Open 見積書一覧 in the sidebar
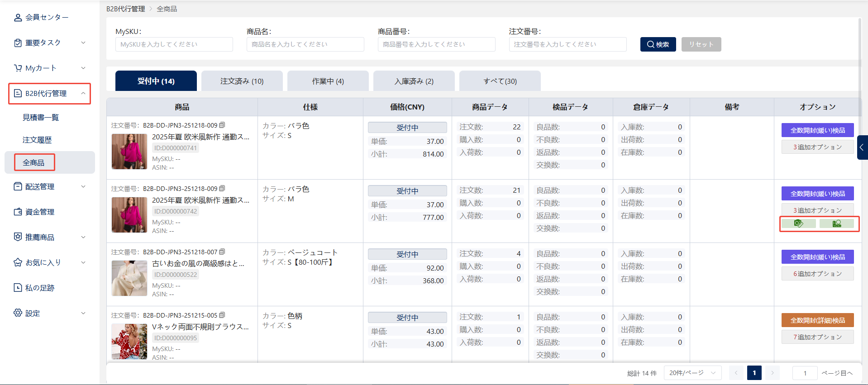Viewport: 868px width, 385px height. pyautogui.click(x=41, y=118)
